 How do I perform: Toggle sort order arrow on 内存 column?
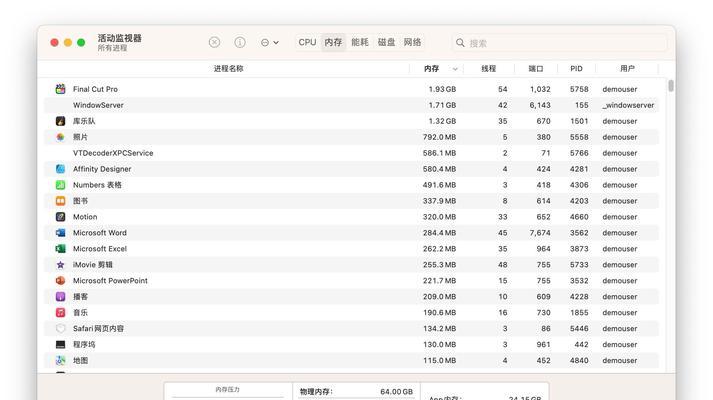click(x=455, y=69)
